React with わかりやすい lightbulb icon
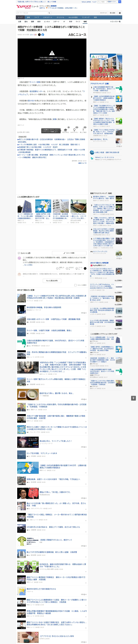The height and width of the screenshot is (644, 138). point(74,130)
